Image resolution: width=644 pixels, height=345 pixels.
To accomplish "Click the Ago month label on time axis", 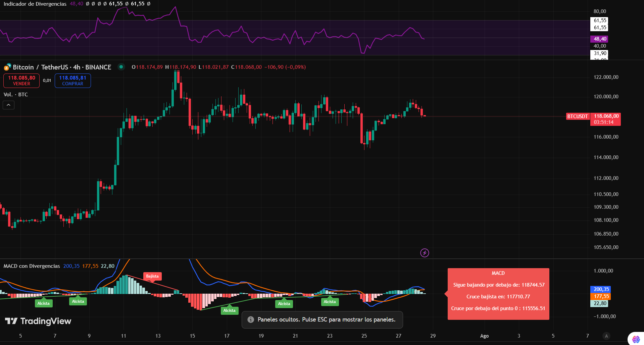I will 484,336.
